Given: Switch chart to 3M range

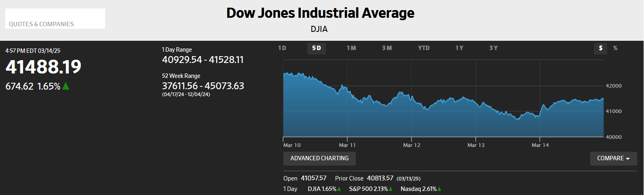Looking at the screenshot, I should point(387,48).
